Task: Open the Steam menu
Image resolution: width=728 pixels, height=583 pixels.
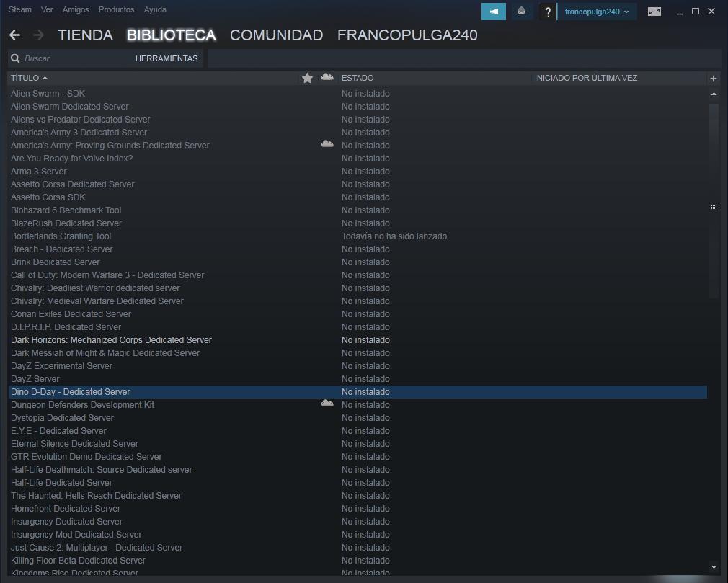Action: [20, 9]
